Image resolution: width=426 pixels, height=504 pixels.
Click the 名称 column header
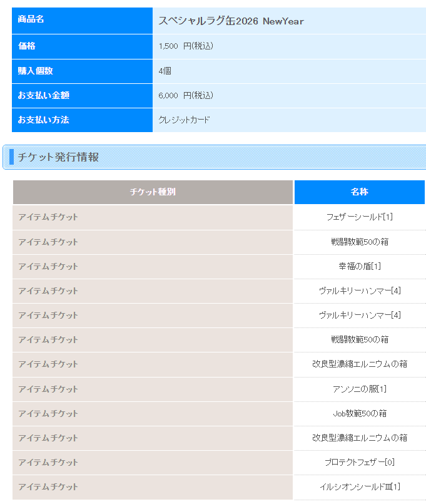(359, 192)
